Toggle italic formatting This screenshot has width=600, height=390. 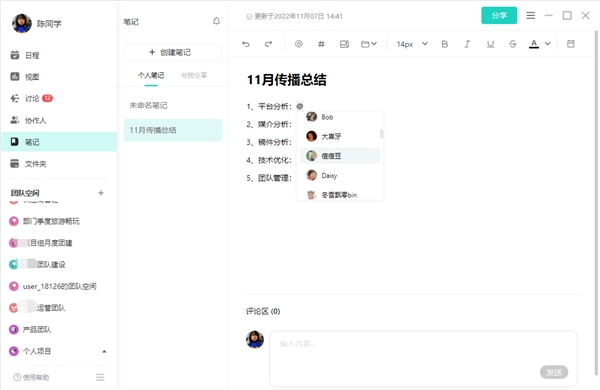467,44
